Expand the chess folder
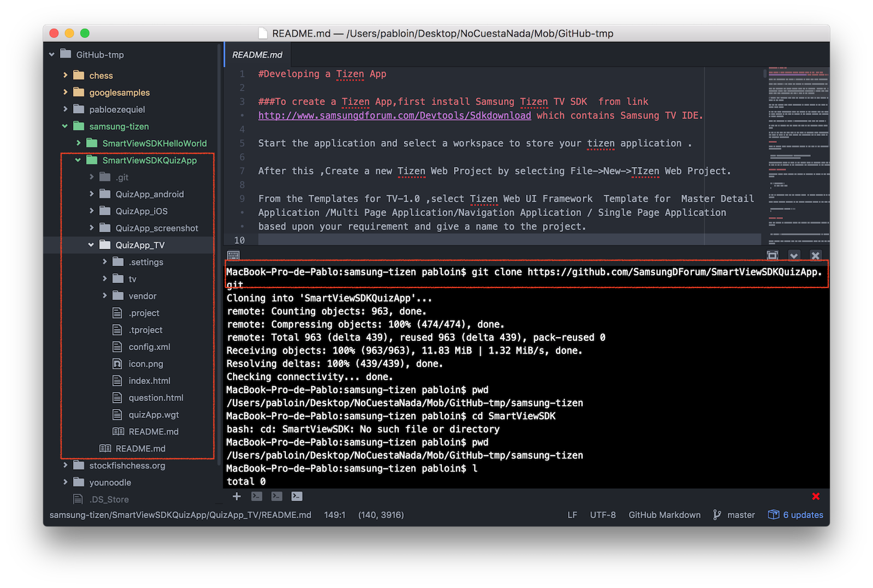 [x=65, y=75]
